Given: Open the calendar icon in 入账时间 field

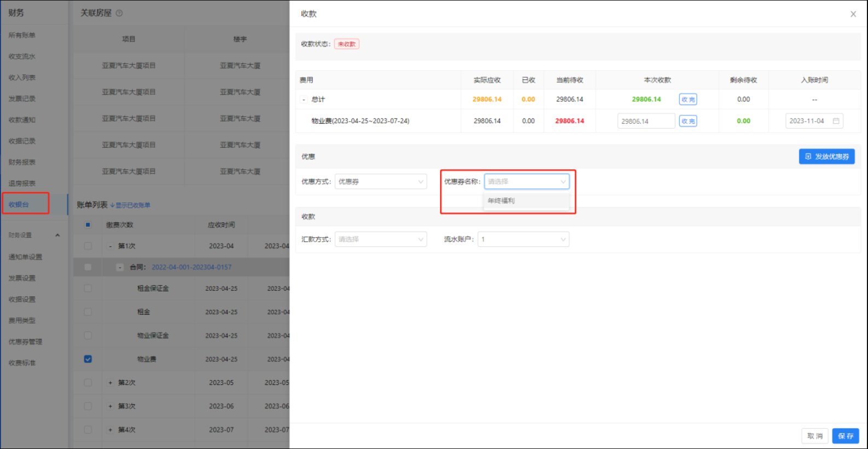Looking at the screenshot, I should pyautogui.click(x=836, y=121).
